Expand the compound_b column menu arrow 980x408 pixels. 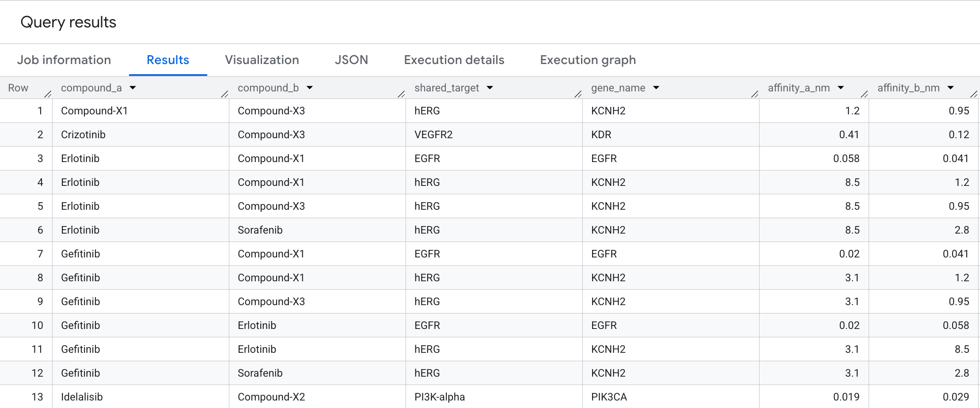coord(310,88)
